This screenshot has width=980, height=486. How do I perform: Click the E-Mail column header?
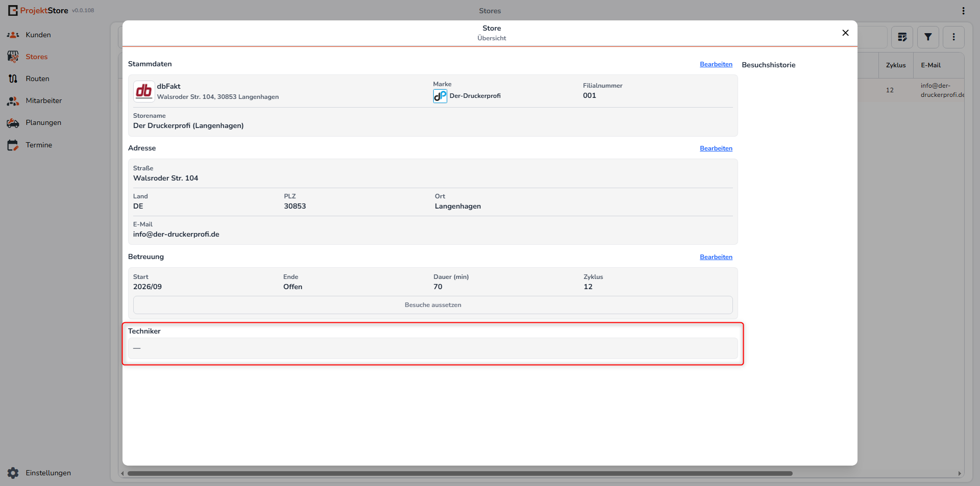pyautogui.click(x=930, y=65)
